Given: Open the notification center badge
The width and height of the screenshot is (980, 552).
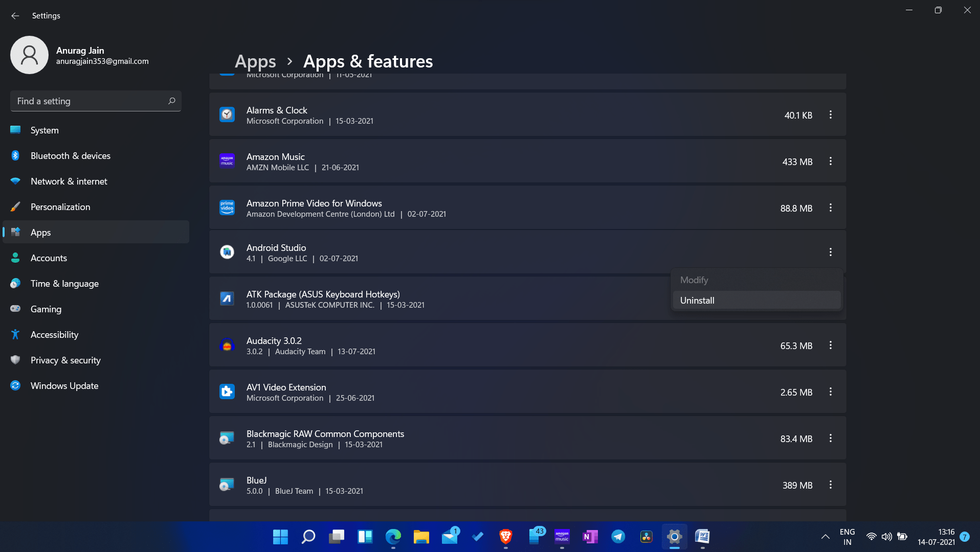Looking at the screenshot, I should coord(965,537).
